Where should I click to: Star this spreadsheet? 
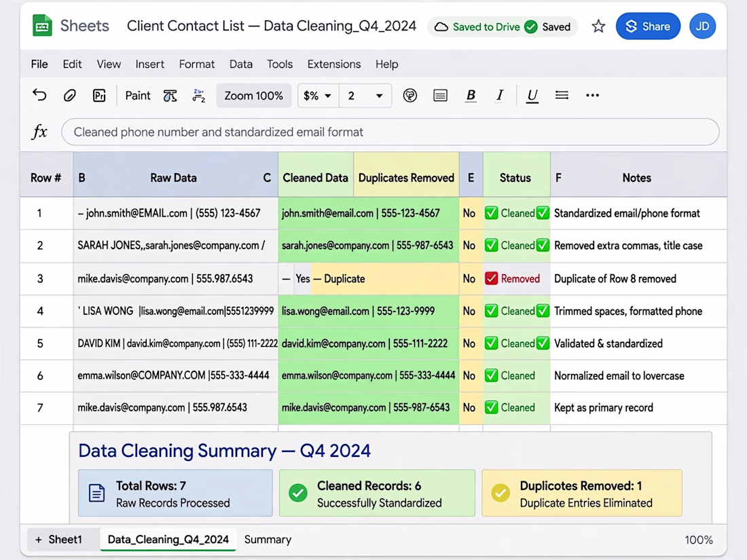(x=598, y=26)
